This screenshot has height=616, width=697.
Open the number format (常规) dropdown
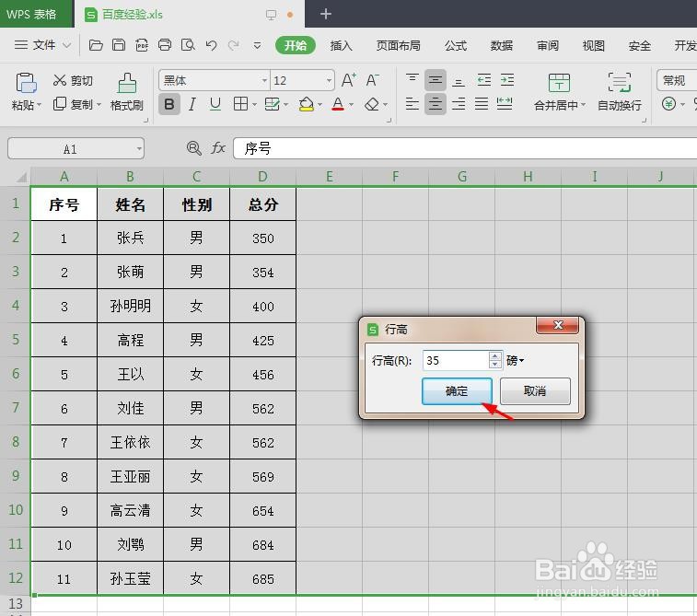(676, 80)
